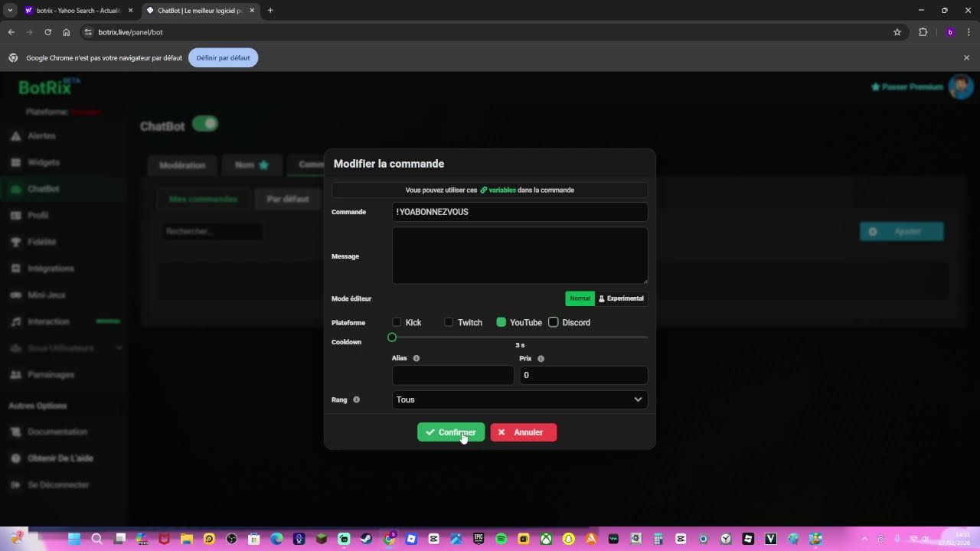This screenshot has height=551, width=980.
Task: Show hidden system tray icons
Action: (864, 539)
